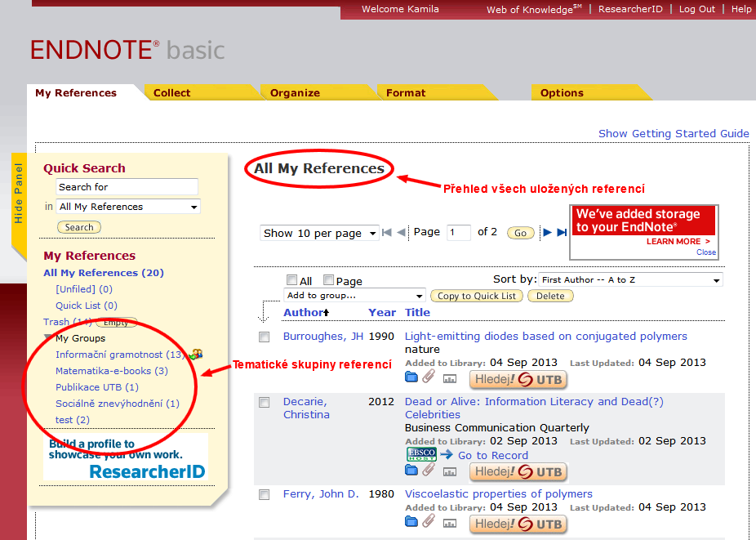The height and width of the screenshot is (540, 756).
Task: Click paperclip attachment icon in Ferry row
Action: (429, 520)
